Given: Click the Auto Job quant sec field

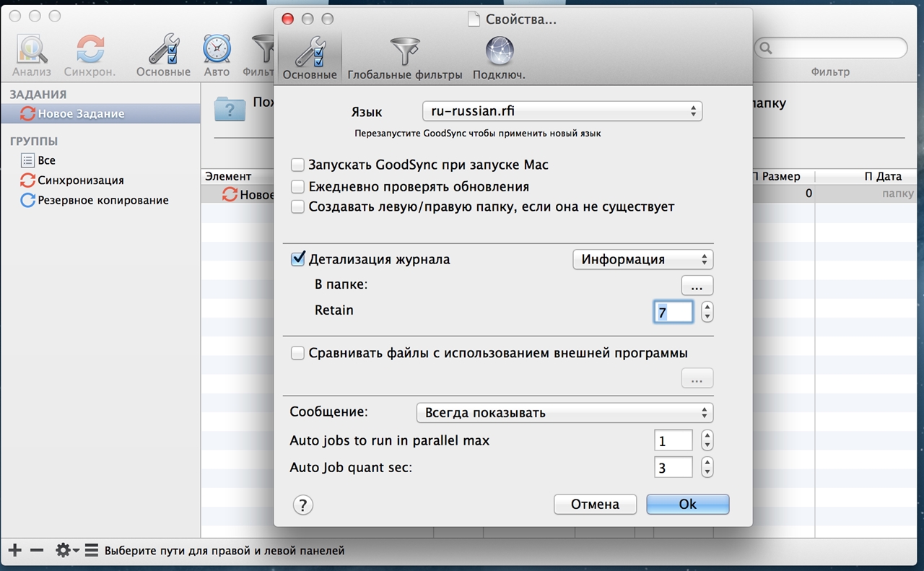Looking at the screenshot, I should [x=673, y=468].
